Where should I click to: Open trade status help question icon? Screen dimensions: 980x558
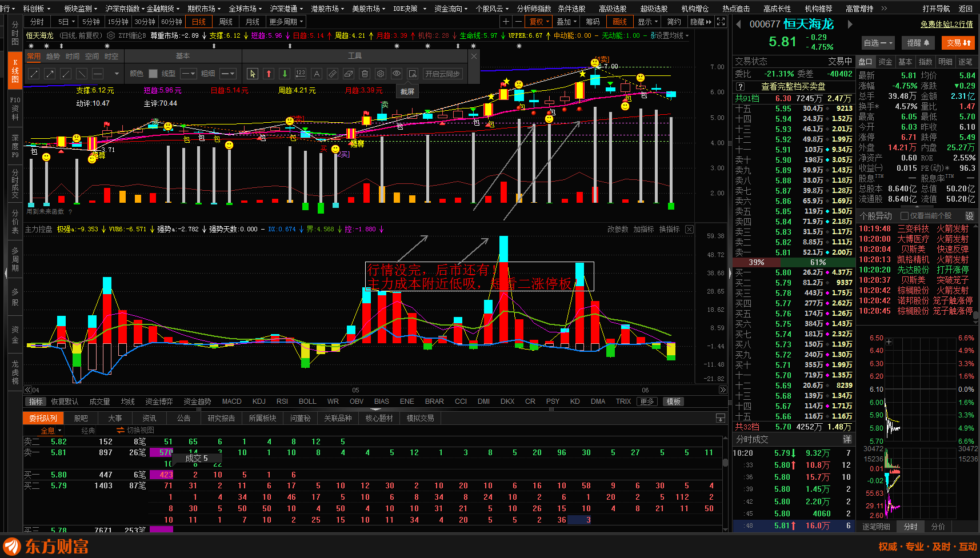click(x=741, y=86)
